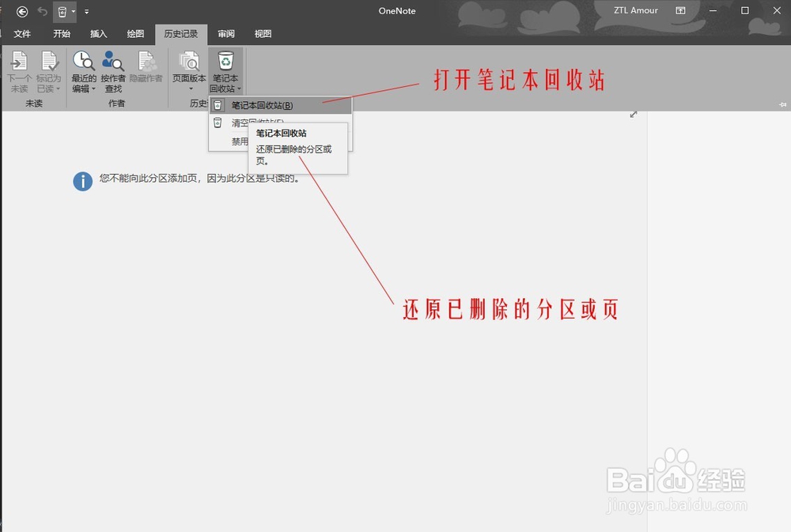Open ribbon display options icon
791x532 pixels.
click(680, 10)
